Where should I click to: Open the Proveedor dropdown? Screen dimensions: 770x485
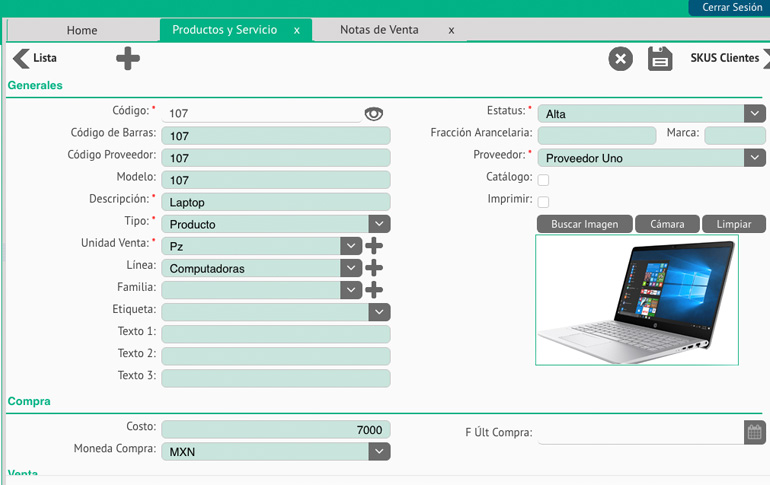(754, 158)
